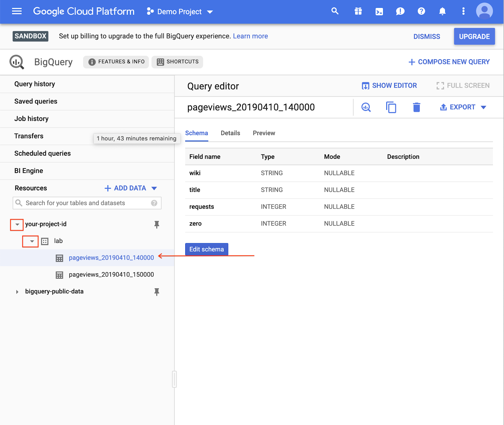Click the copy table icon
504x425 pixels.
click(x=391, y=107)
